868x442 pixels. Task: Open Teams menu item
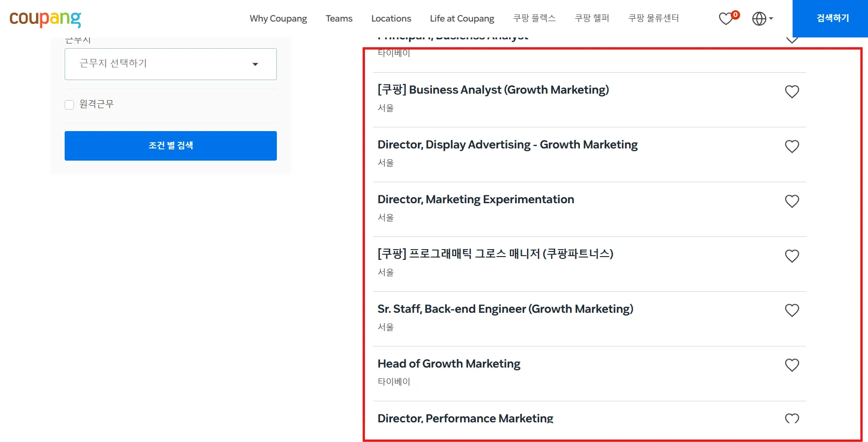pos(339,19)
